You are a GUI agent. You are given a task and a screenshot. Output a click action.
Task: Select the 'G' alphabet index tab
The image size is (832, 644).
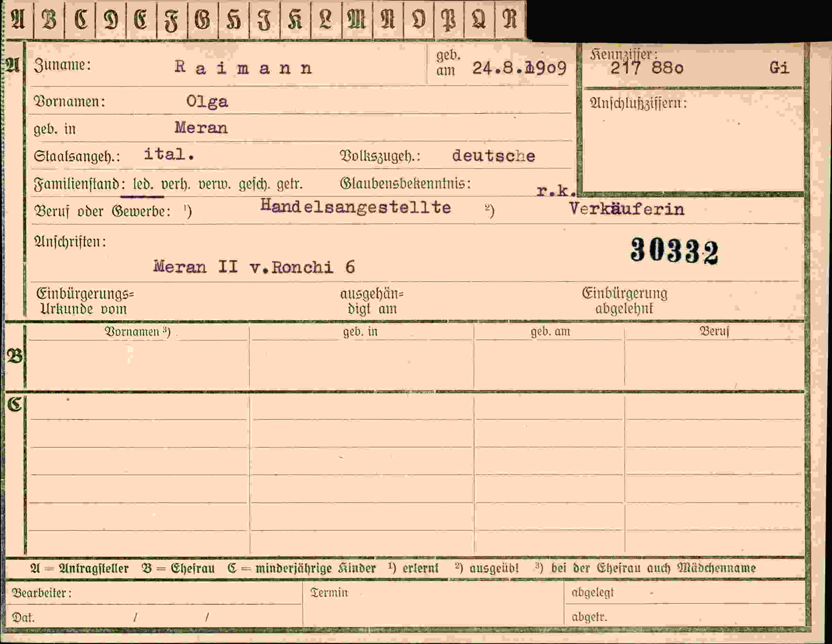click(x=203, y=20)
